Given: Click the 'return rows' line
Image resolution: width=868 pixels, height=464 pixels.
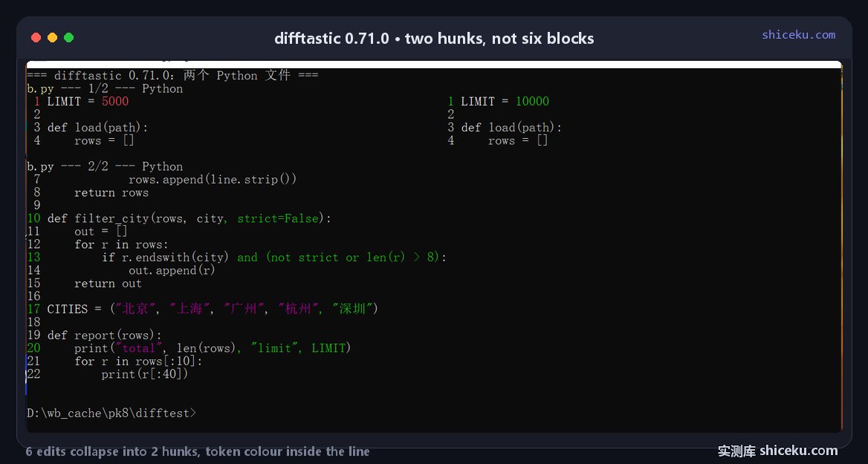Looking at the screenshot, I should (x=111, y=192).
